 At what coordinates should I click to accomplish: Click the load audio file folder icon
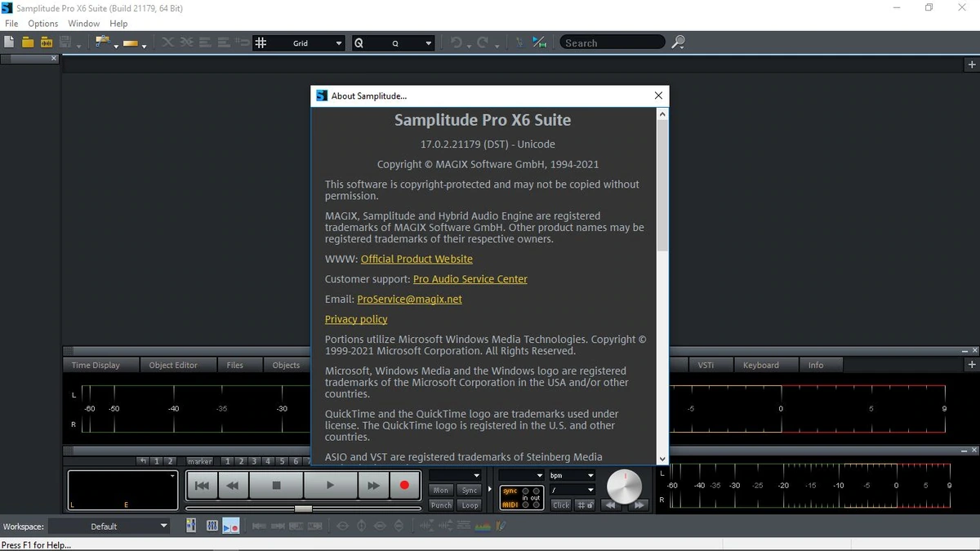(47, 42)
